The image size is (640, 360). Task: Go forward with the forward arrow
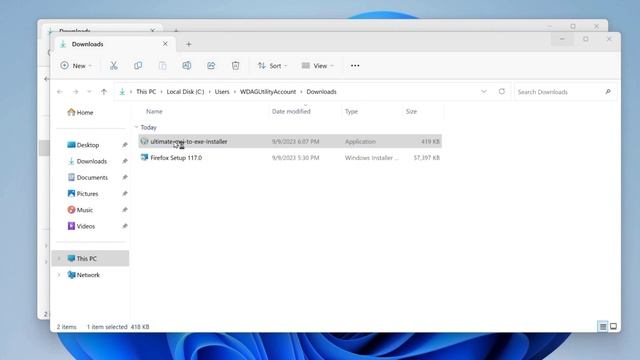coord(76,92)
